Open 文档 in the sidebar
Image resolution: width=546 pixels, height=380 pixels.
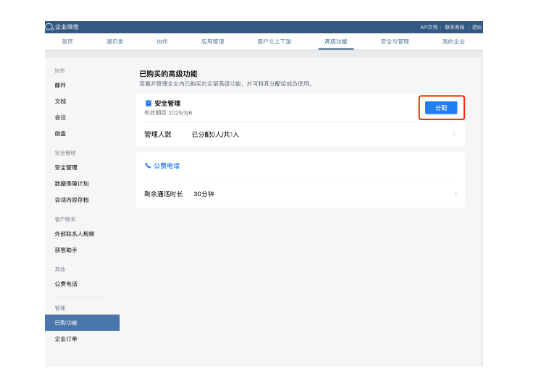coord(60,101)
